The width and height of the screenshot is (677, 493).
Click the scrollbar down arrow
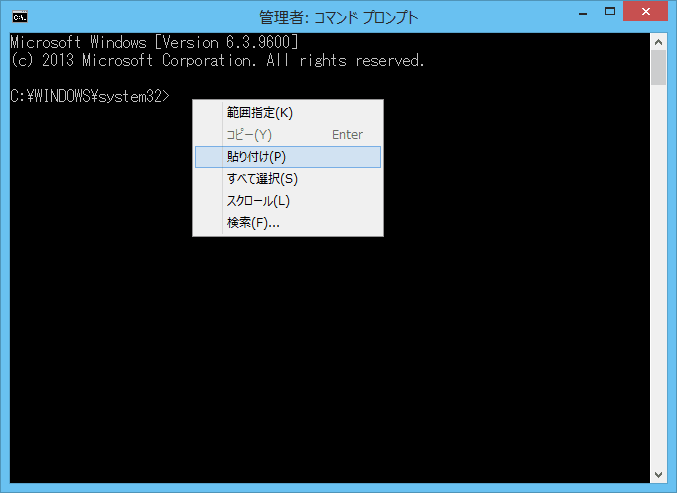point(658,475)
